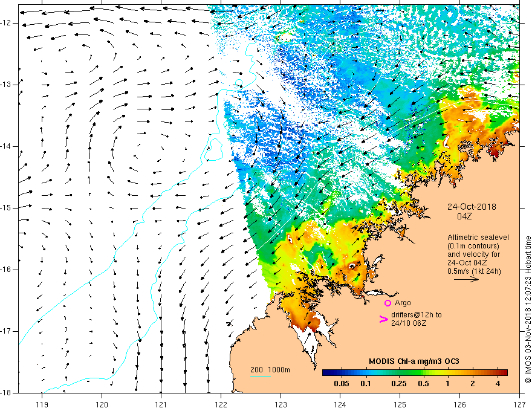The width and height of the screenshot is (532, 411).
Task: Click the latitude axis label '-13'
Action: click(7, 85)
